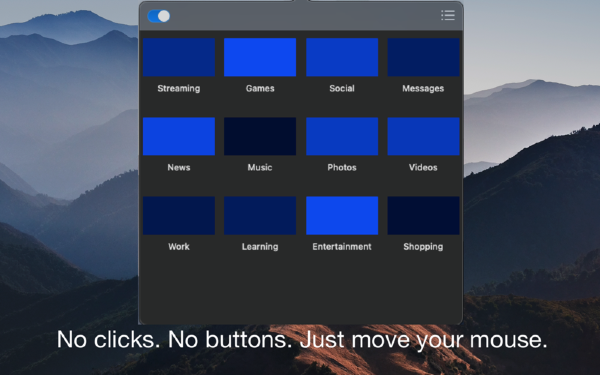Click the Entertainment label
This screenshot has width=600, height=375.
click(x=342, y=247)
